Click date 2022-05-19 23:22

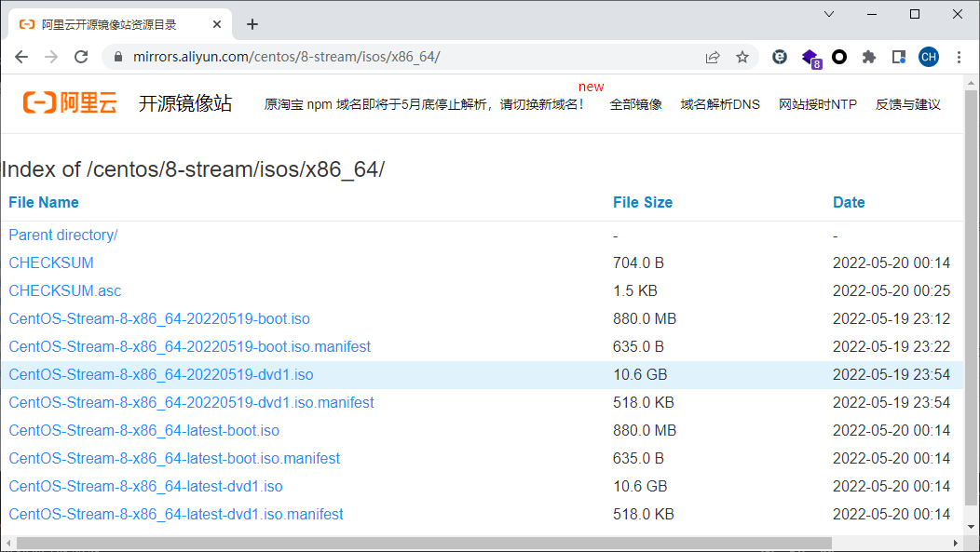pos(892,346)
